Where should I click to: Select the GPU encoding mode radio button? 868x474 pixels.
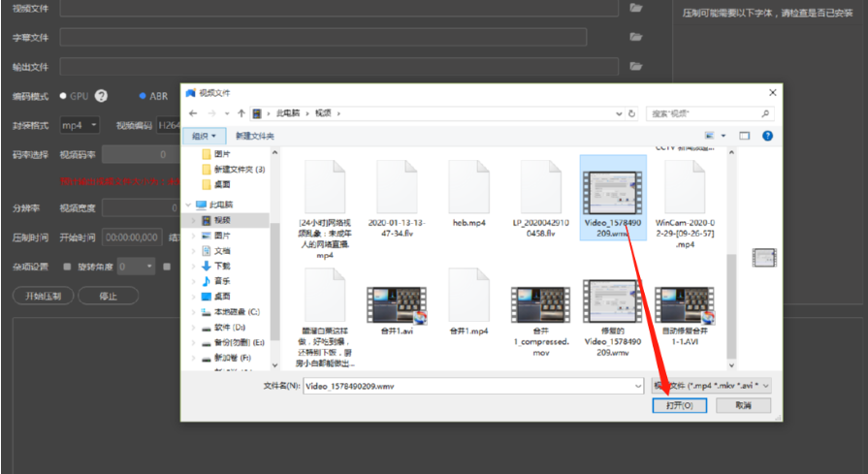click(x=63, y=96)
